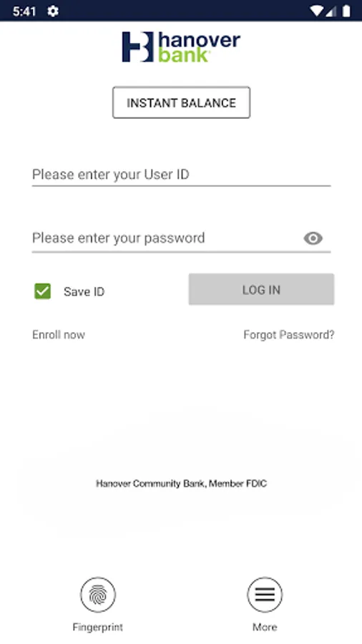The image size is (362, 644).
Task: Tap the Save ID label
Action: click(84, 292)
